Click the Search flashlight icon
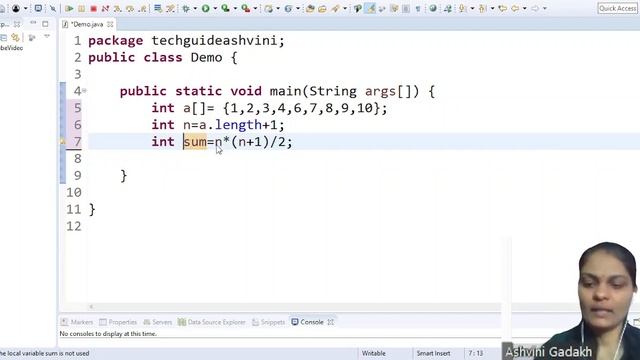This screenshot has width=640, height=360. (x=336, y=8)
